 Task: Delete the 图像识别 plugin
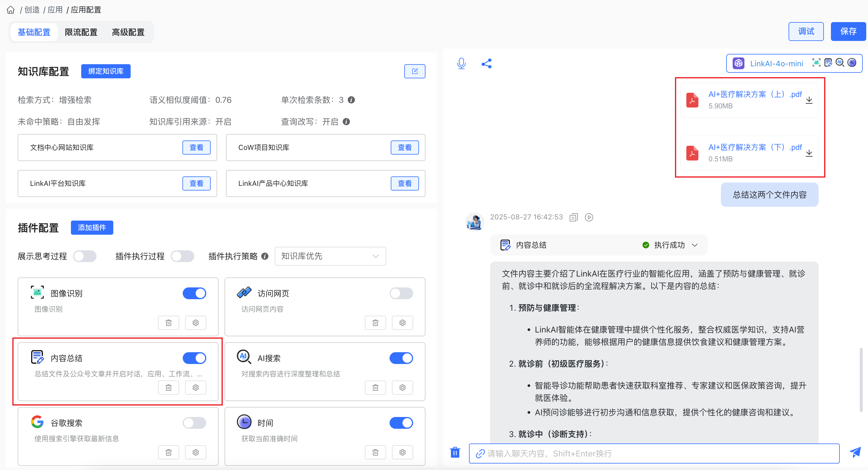[x=169, y=323]
